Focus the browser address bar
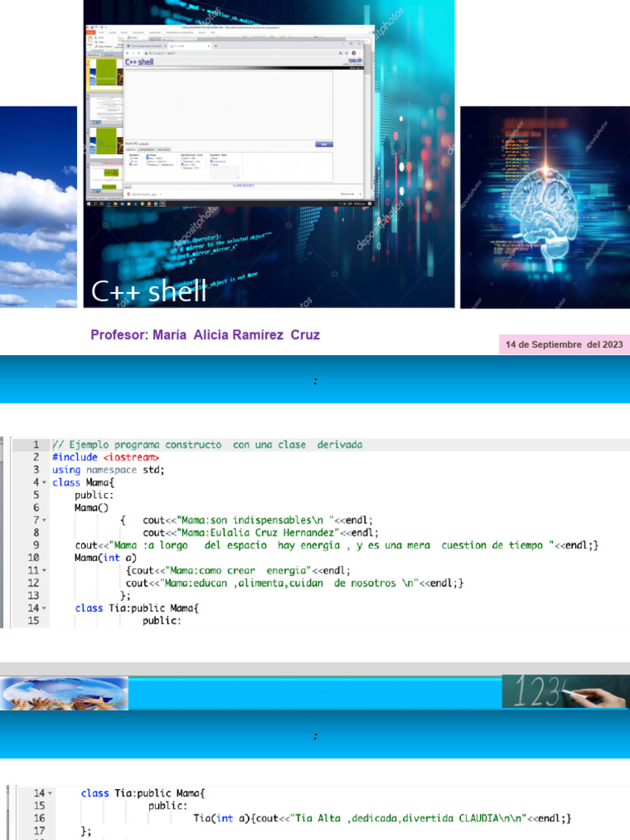 pyautogui.click(x=241, y=53)
